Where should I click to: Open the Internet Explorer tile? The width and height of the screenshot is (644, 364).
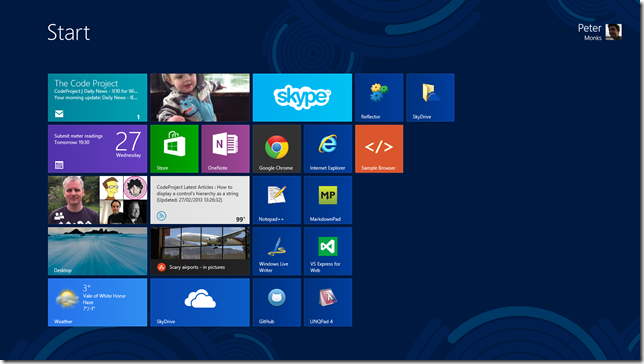pyautogui.click(x=328, y=149)
